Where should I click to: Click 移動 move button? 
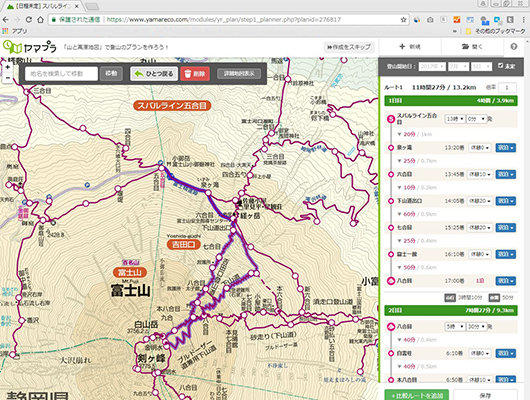[111, 73]
